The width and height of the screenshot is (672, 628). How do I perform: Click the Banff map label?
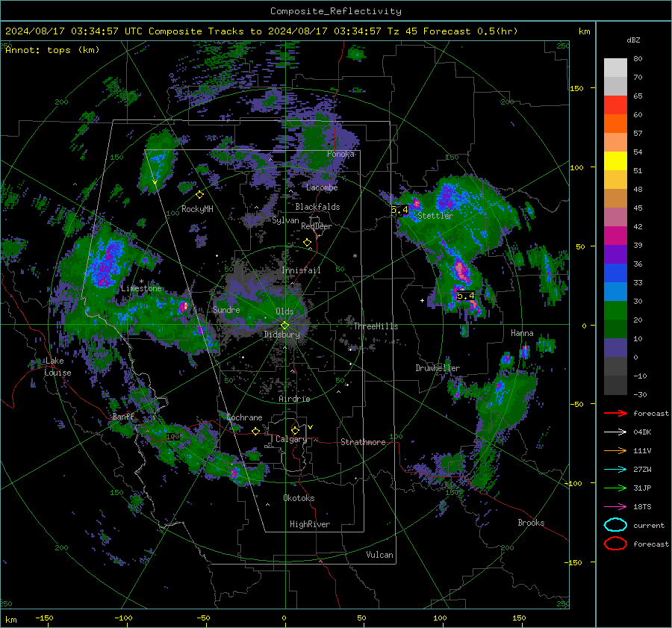pos(123,417)
